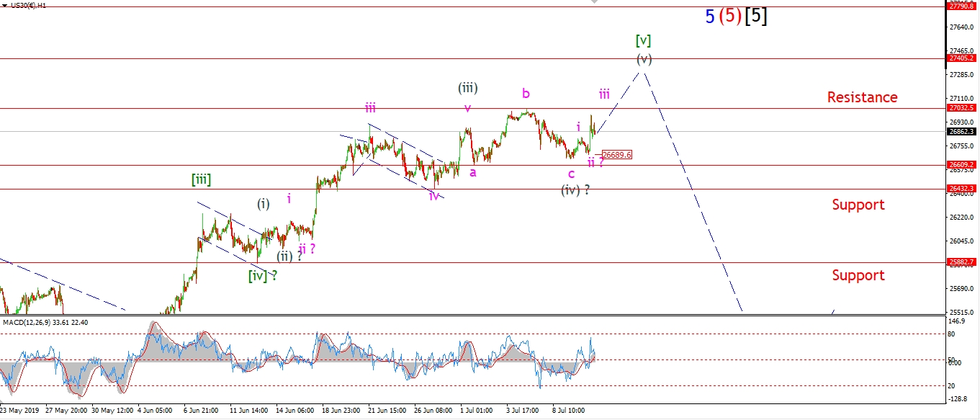
Task: Click the gray chart shift triangle marker
Action: coord(593,3)
